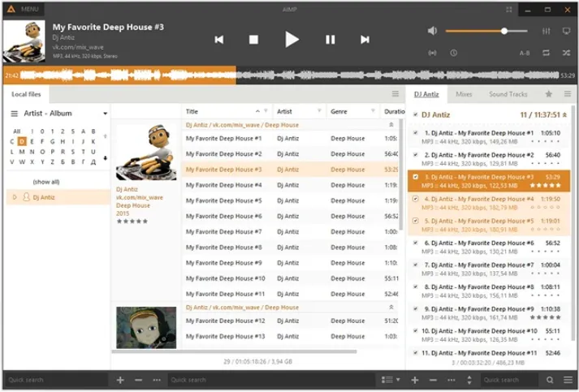
Task: Click the album art thumbnail in the player header
Action: pyautogui.click(x=24, y=41)
